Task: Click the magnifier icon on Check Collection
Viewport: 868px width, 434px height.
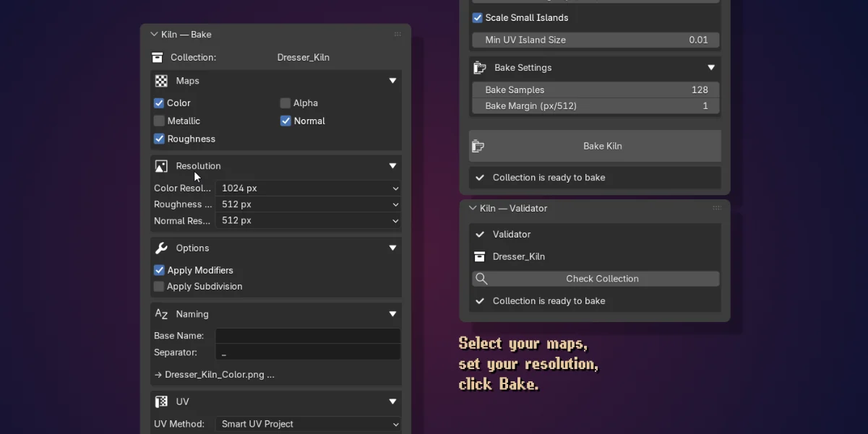Action: [x=481, y=279]
